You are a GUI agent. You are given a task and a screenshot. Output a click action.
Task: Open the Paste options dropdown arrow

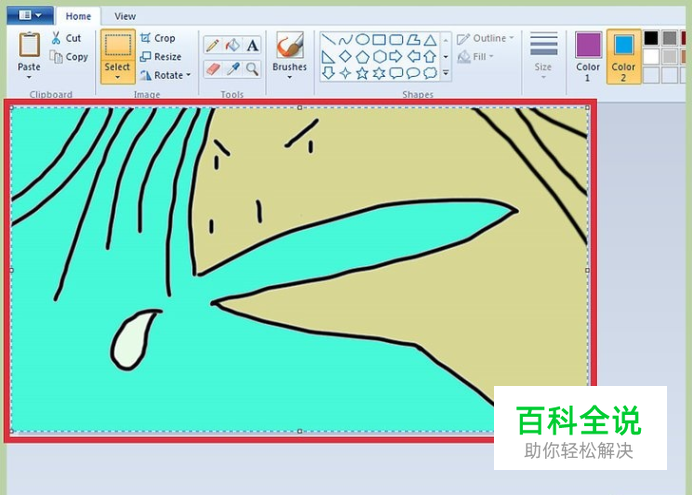[29, 78]
